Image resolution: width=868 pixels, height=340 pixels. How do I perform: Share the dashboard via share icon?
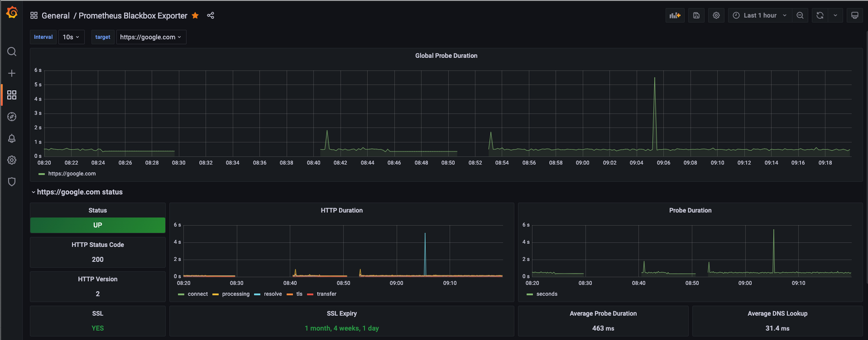(210, 16)
